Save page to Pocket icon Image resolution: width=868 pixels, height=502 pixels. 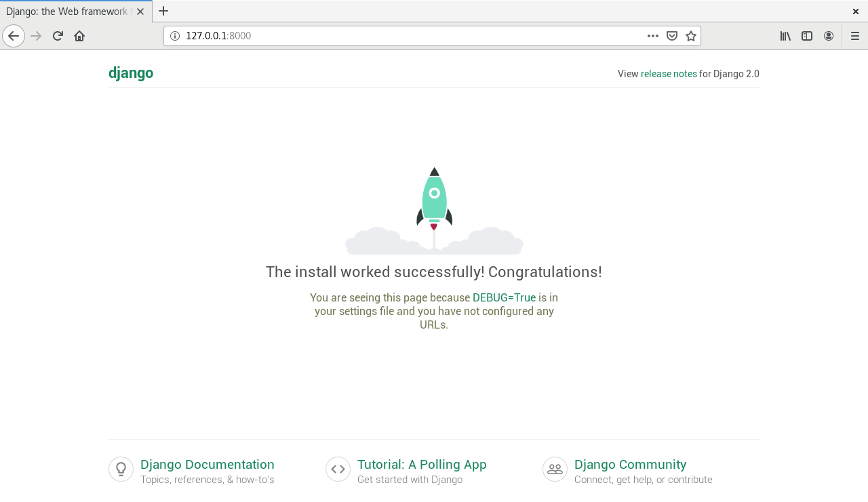(672, 36)
